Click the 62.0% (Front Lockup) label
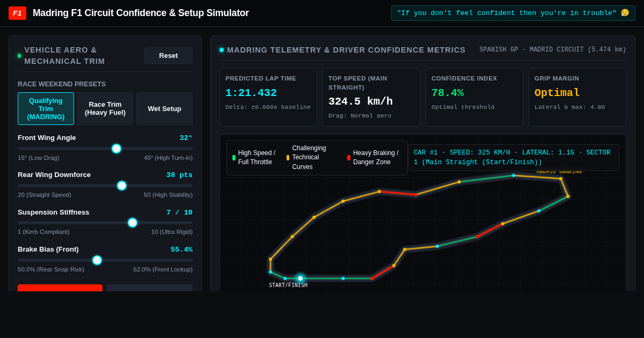This screenshot has width=644, height=338. [x=163, y=269]
